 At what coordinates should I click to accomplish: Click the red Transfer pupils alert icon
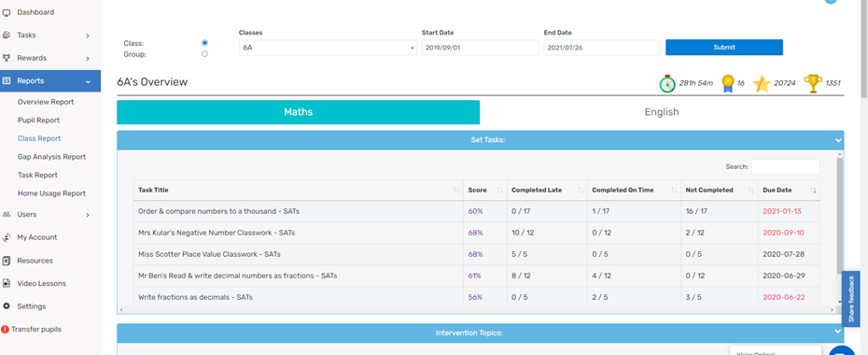click(5, 329)
